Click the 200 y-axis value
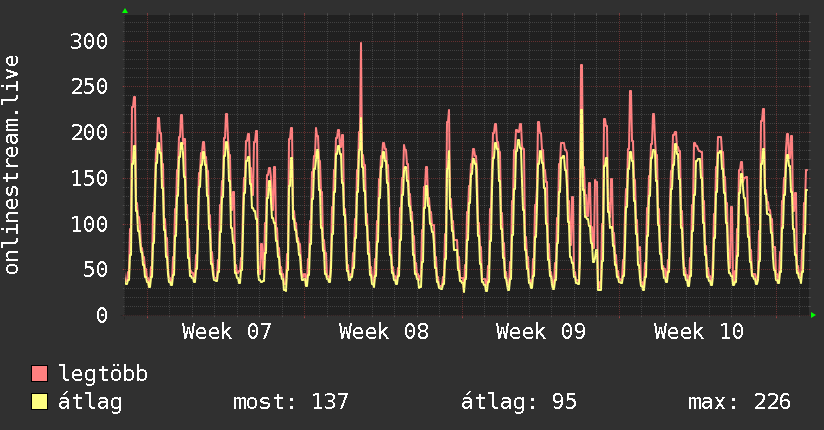The width and height of the screenshot is (824, 430). pyautogui.click(x=88, y=132)
